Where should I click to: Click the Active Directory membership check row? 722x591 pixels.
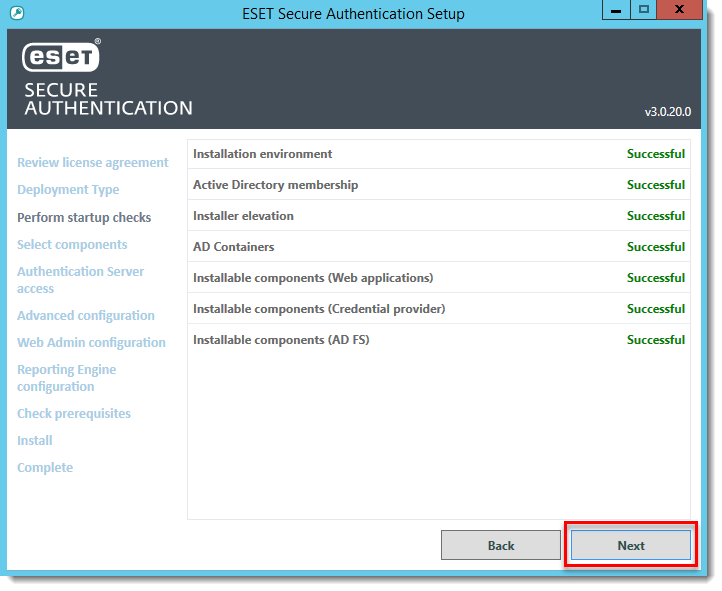click(x=439, y=185)
